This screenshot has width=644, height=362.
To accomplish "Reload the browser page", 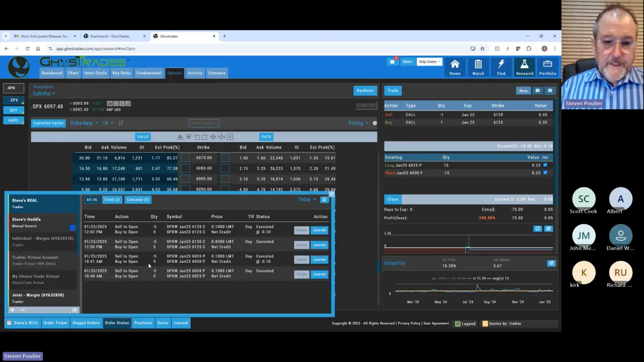I will 27,48.
